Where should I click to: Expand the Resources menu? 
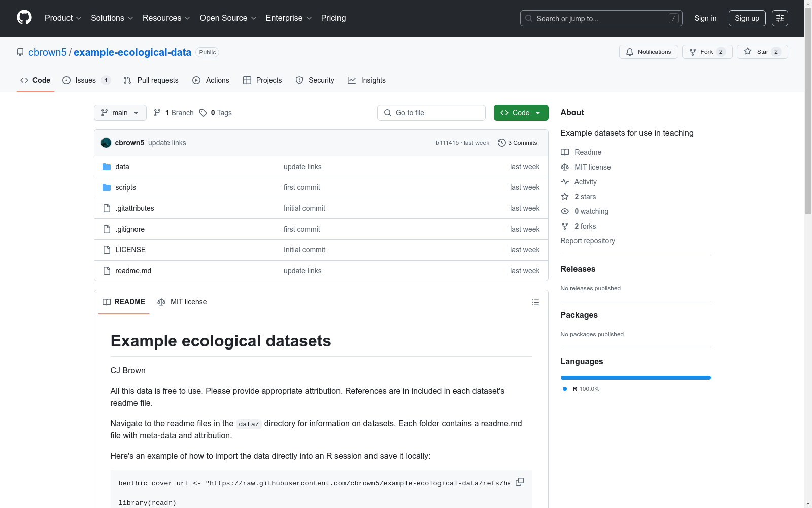click(x=166, y=18)
